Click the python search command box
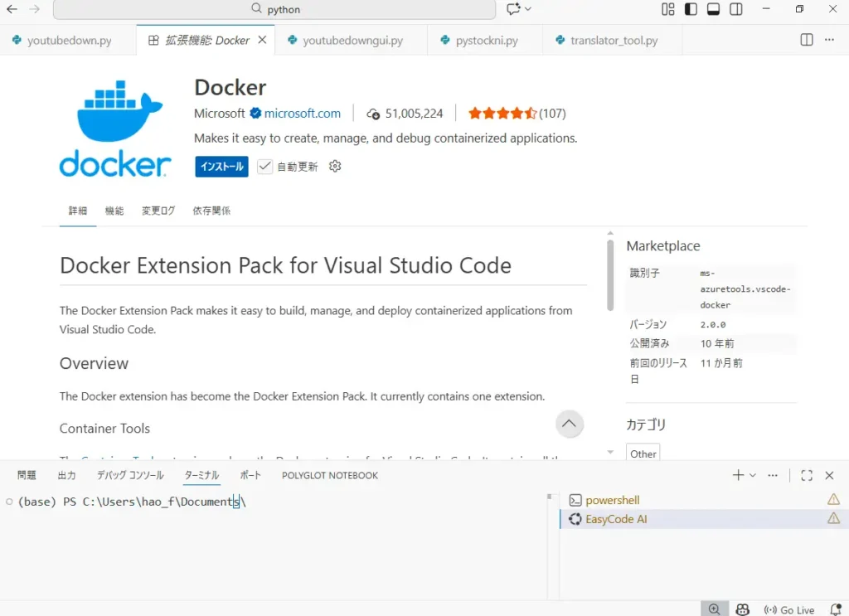The height and width of the screenshot is (616, 849). coord(274,9)
